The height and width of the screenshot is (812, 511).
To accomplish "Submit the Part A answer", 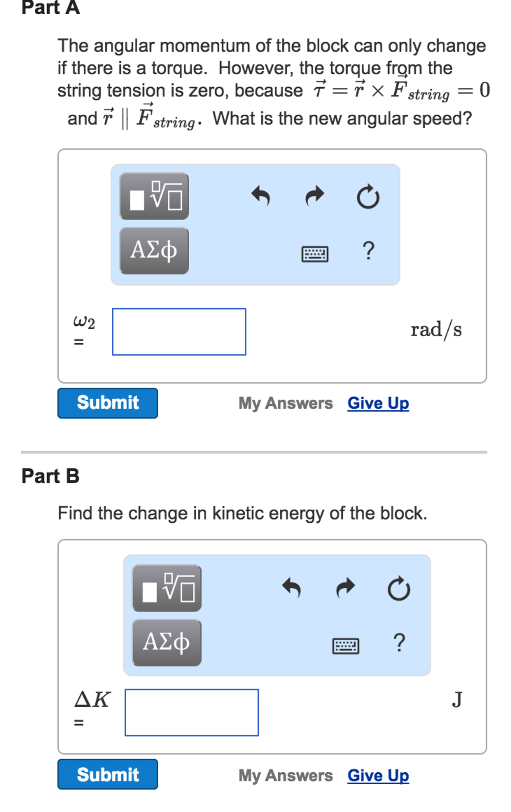I will 108,403.
